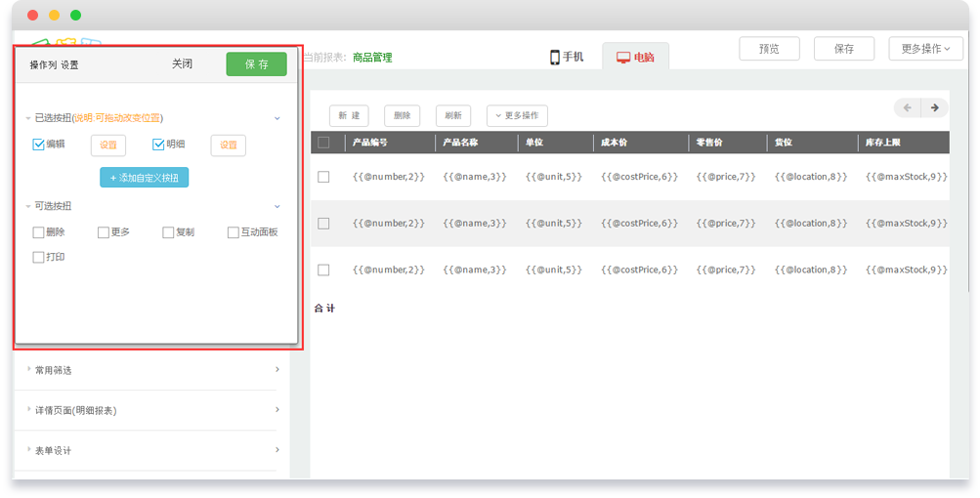Click the right arrow pagination icon
Image resolution: width=980 pixels, height=498 pixels.
(935, 107)
